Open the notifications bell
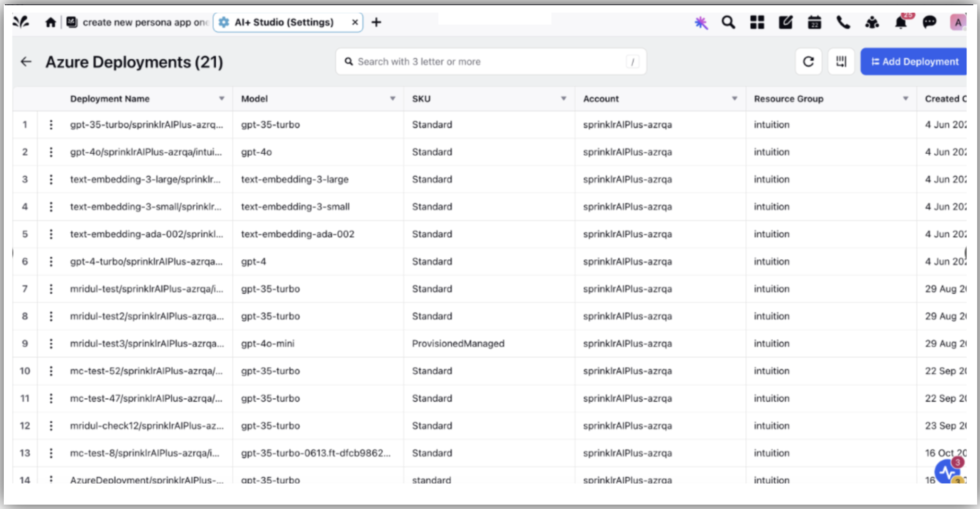The width and height of the screenshot is (980, 509). click(x=901, y=22)
